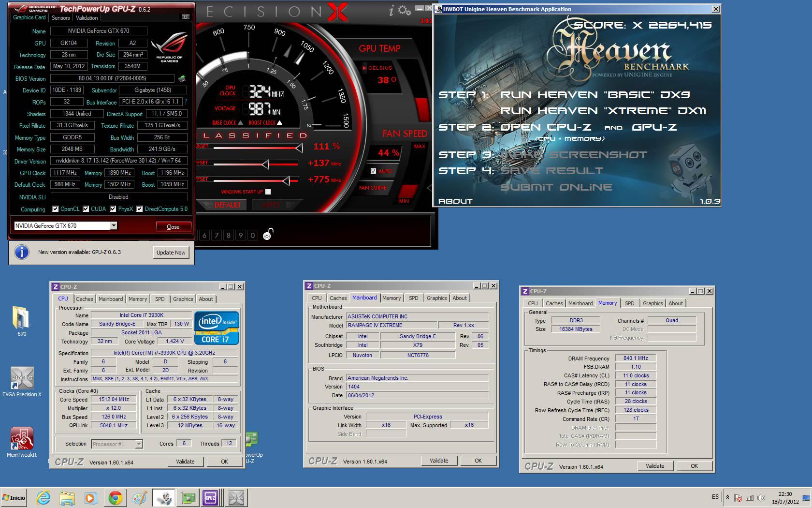812x508 pixels.
Task: Select profile slot 9 in Precision X
Action: [241, 236]
